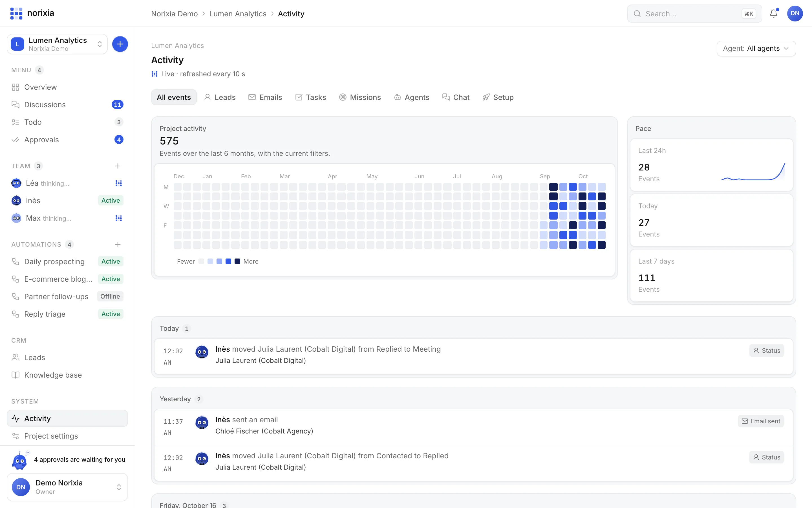Switch to the Setup tab
The image size is (812, 508).
click(x=498, y=97)
